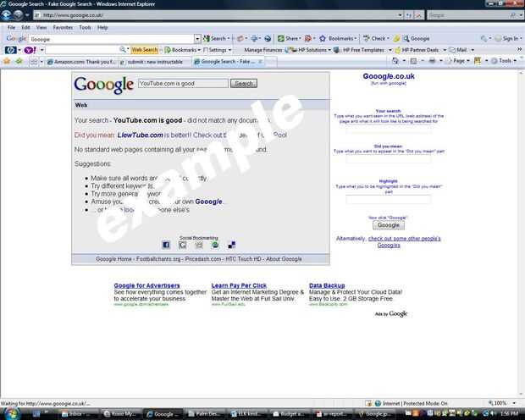Click the purple Yahoo! logo icon

click(30, 50)
